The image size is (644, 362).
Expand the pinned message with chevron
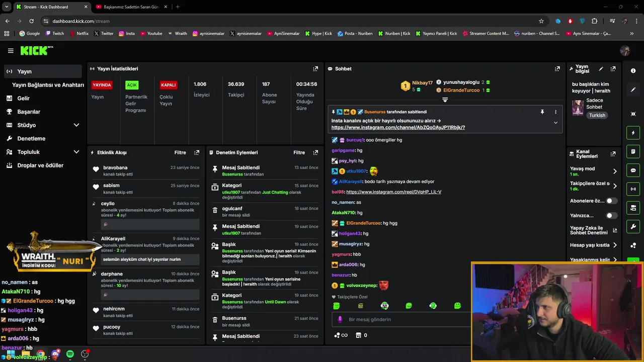click(555, 123)
